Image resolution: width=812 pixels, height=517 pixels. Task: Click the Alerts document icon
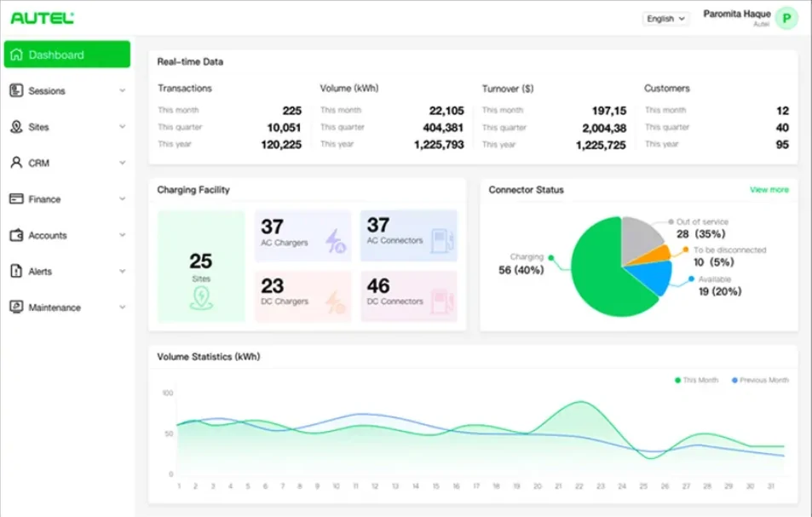tap(16, 271)
